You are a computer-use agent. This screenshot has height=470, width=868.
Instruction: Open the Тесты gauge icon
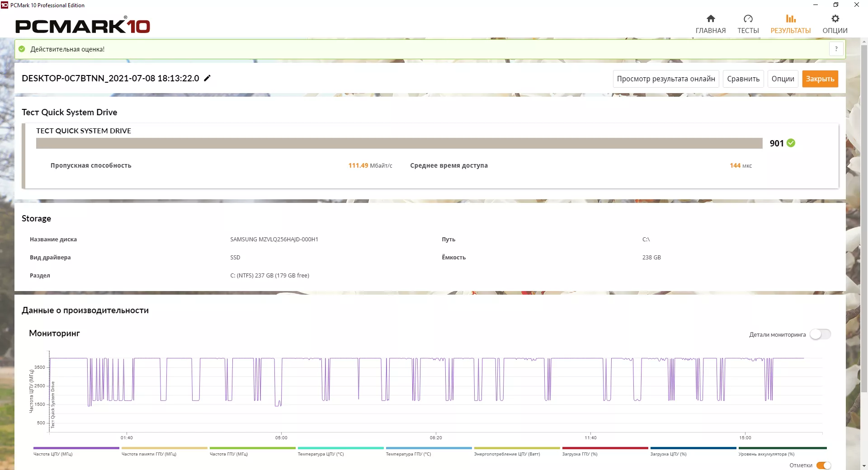click(748, 19)
